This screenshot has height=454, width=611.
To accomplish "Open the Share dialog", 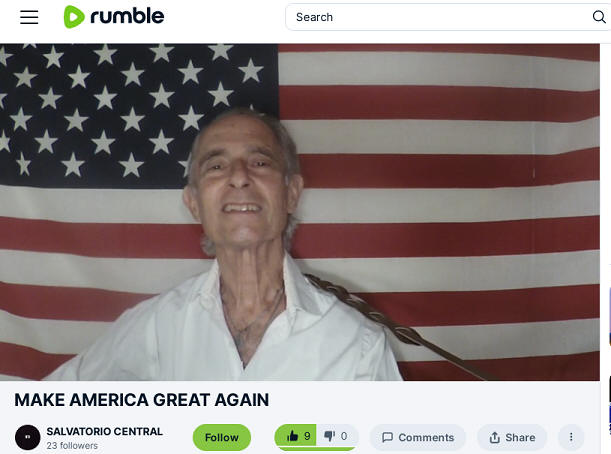I will coord(512,437).
